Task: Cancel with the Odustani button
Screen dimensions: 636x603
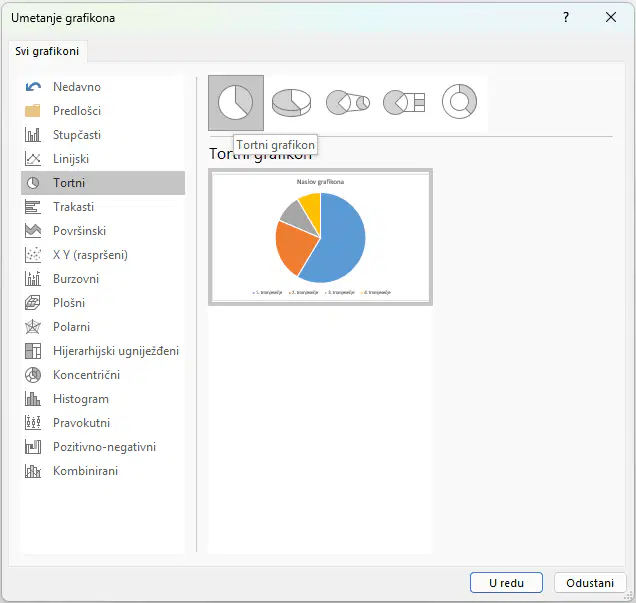Action: (590, 583)
